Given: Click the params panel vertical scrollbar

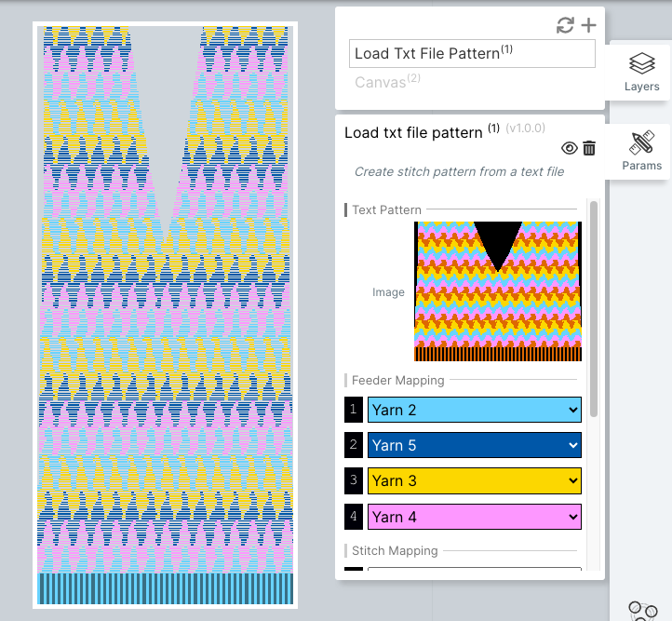Looking at the screenshot, I should (594, 308).
